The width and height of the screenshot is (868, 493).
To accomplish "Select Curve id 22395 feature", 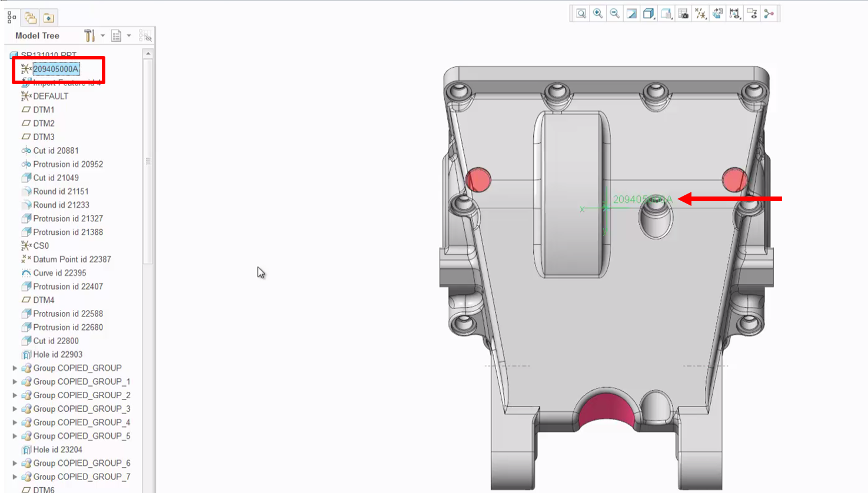I will [x=54, y=273].
